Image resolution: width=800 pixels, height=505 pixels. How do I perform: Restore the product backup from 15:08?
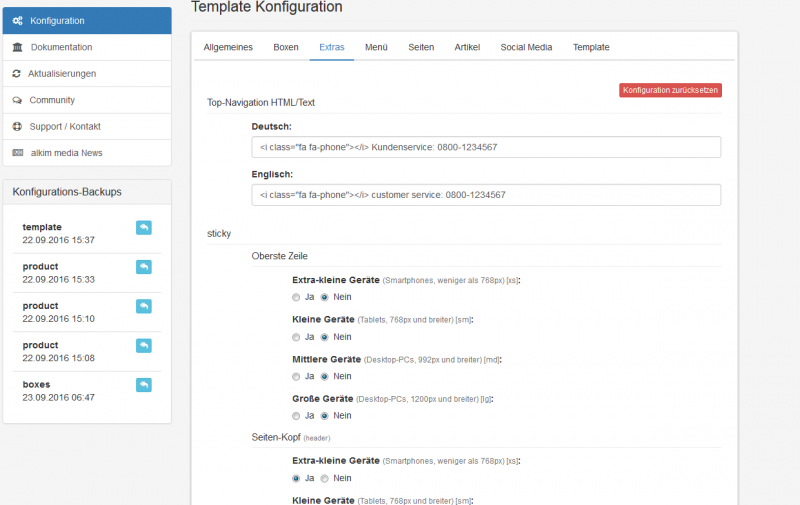[x=144, y=345]
